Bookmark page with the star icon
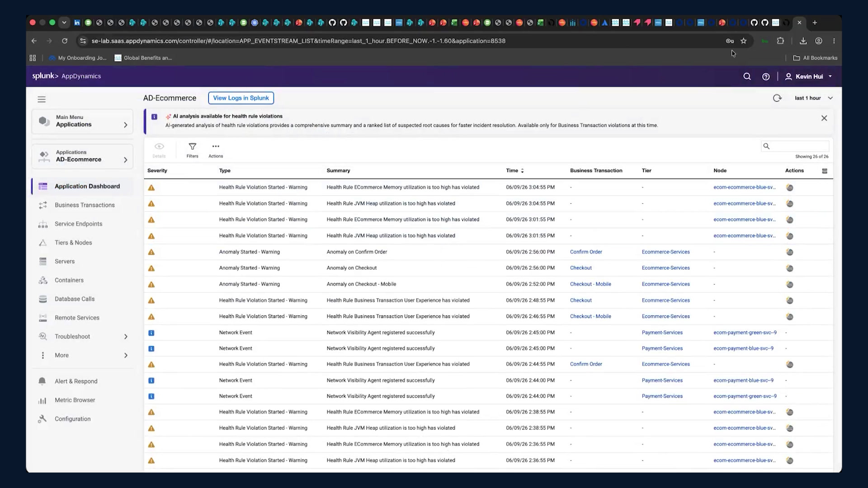The width and height of the screenshot is (868, 488). point(744,41)
